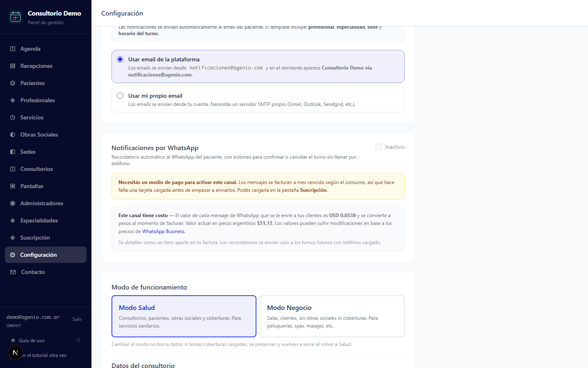Viewport: 588px width, 368px height.
Task: Click the Datos del consultorio heading
Action: [143, 365]
